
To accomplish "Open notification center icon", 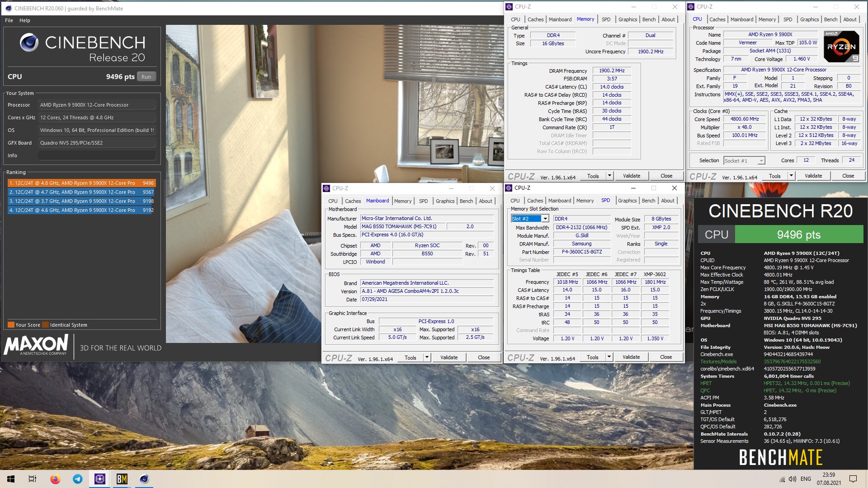I will 853,479.
